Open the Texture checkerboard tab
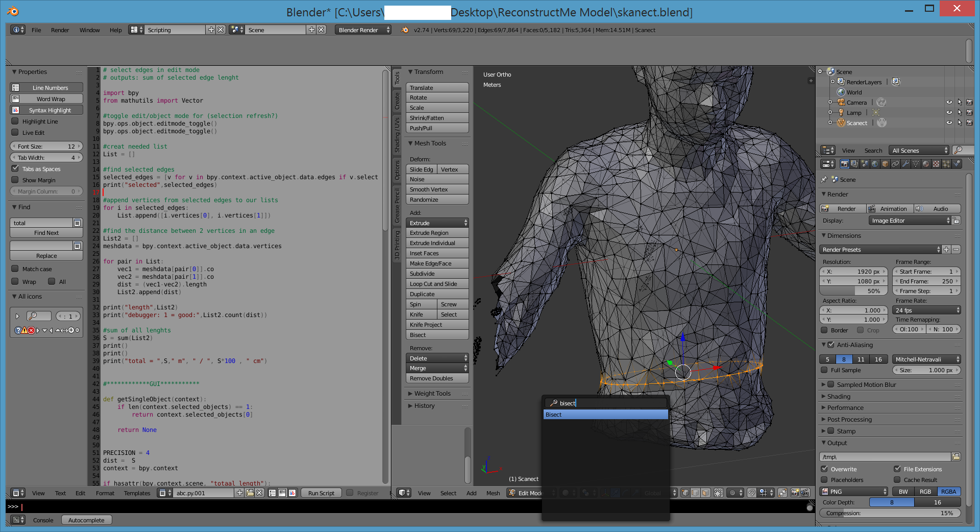 click(x=936, y=164)
